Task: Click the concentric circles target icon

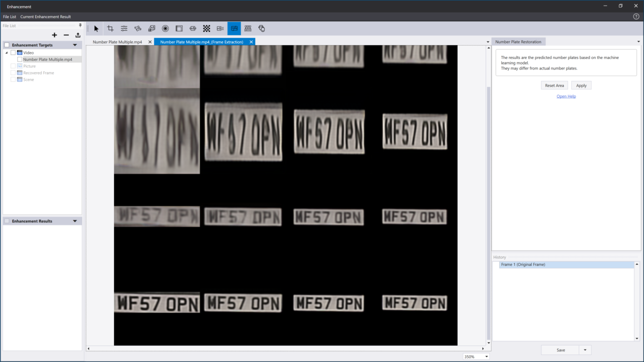Action: (x=165, y=28)
